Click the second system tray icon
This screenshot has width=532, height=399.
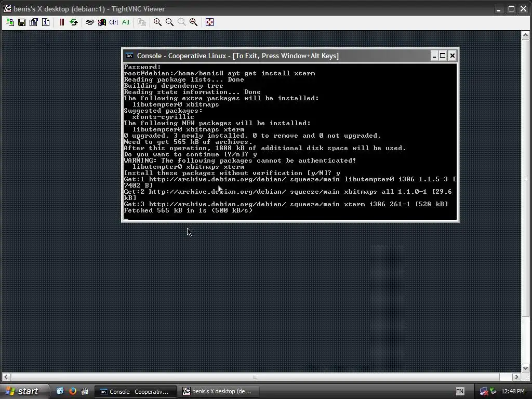coord(493,392)
